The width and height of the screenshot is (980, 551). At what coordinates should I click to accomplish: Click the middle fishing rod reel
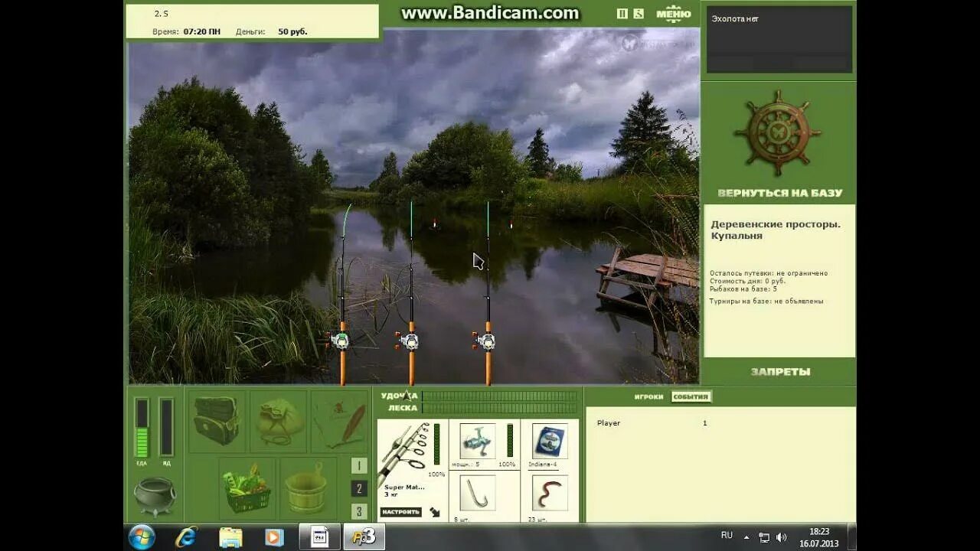tap(410, 341)
